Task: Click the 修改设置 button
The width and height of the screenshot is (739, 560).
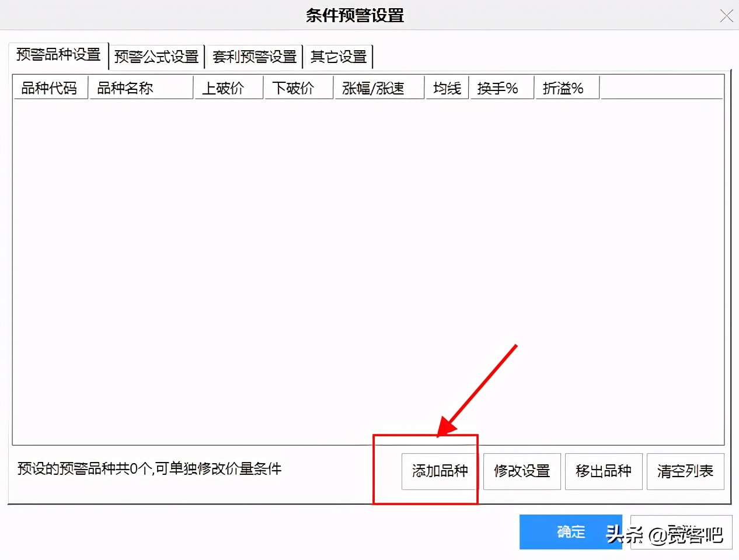Action: [x=522, y=471]
